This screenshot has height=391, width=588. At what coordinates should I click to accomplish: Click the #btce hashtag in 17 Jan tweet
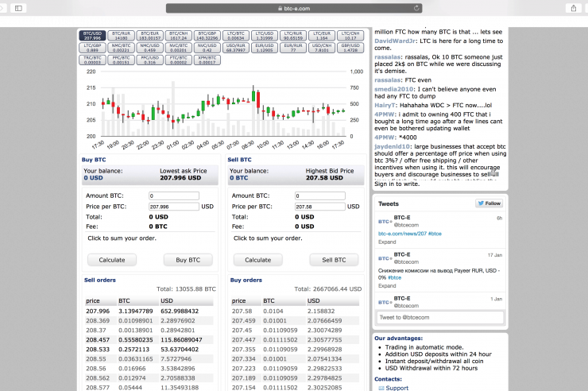click(x=394, y=278)
